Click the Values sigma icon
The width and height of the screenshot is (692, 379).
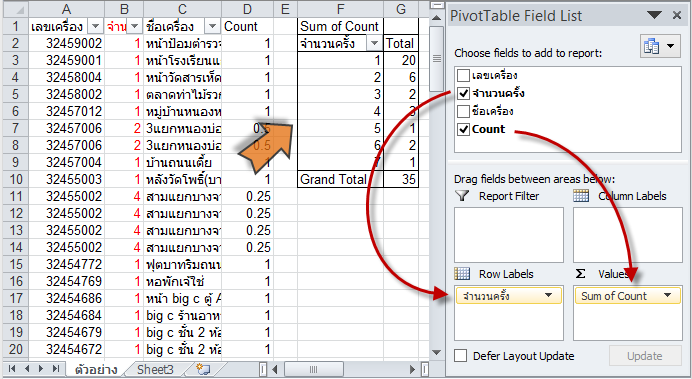point(581,274)
